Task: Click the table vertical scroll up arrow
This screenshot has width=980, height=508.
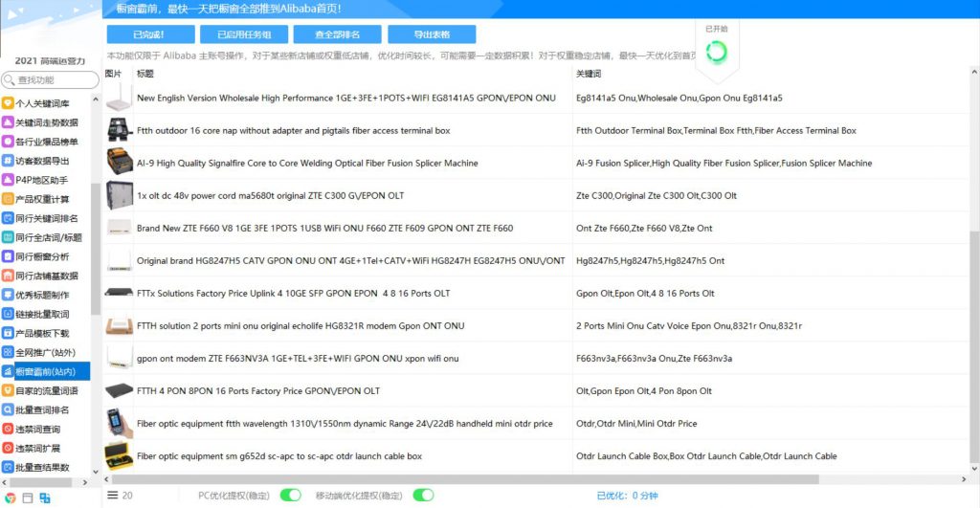Action: pos(974,72)
